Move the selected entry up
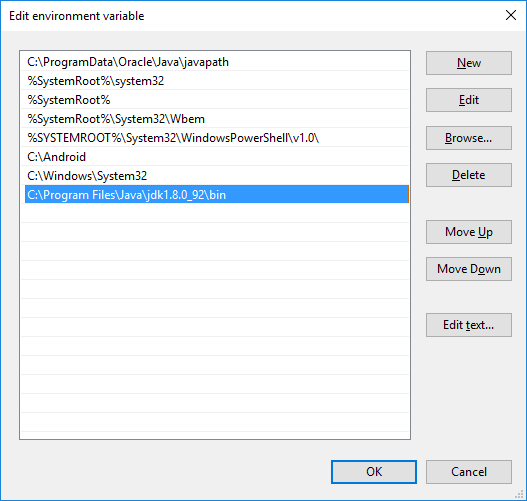The width and height of the screenshot is (527, 501). [469, 232]
